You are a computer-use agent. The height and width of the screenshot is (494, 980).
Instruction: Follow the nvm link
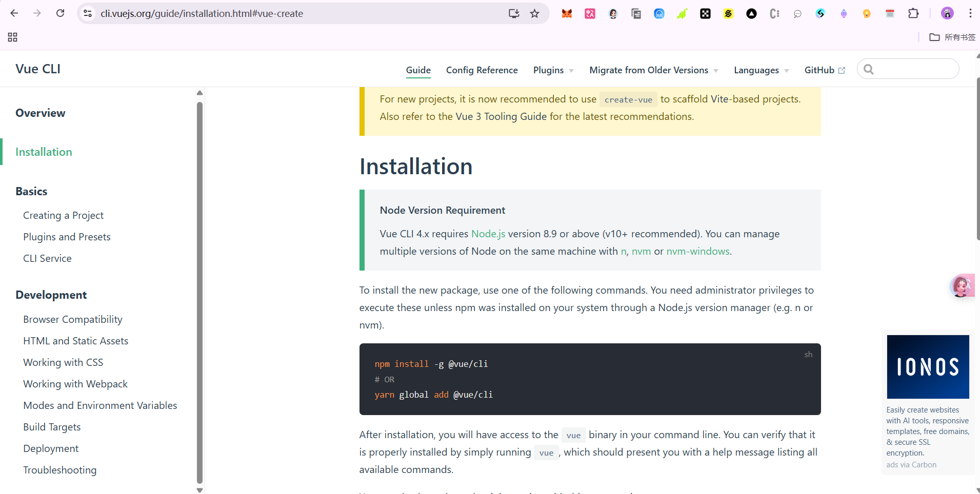(x=641, y=251)
